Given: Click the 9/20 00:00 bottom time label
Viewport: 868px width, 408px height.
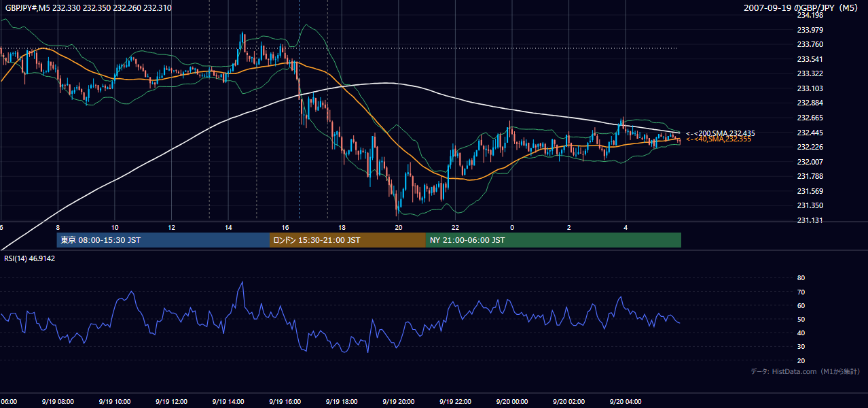Looking at the screenshot, I should click(x=512, y=401).
